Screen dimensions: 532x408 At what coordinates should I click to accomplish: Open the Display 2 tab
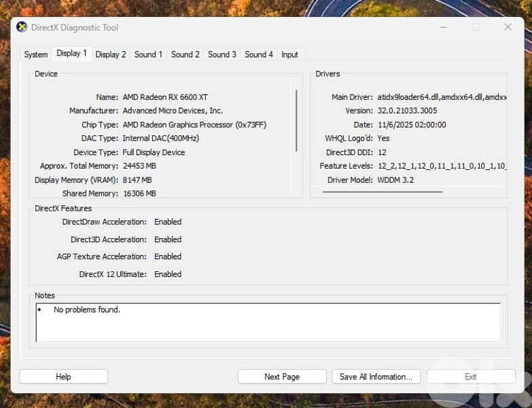111,54
